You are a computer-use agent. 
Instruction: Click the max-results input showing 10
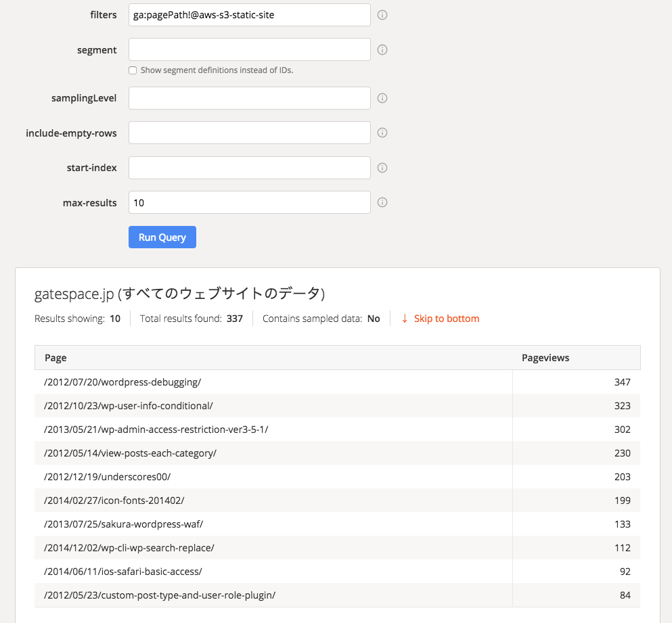click(x=249, y=202)
